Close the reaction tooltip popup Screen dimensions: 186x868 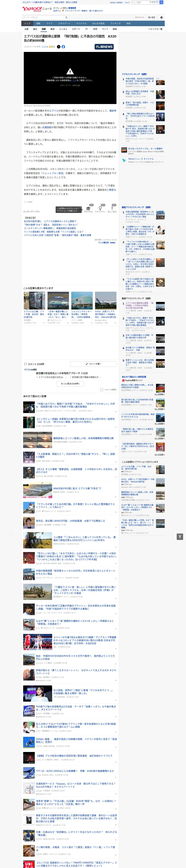click(81, 208)
